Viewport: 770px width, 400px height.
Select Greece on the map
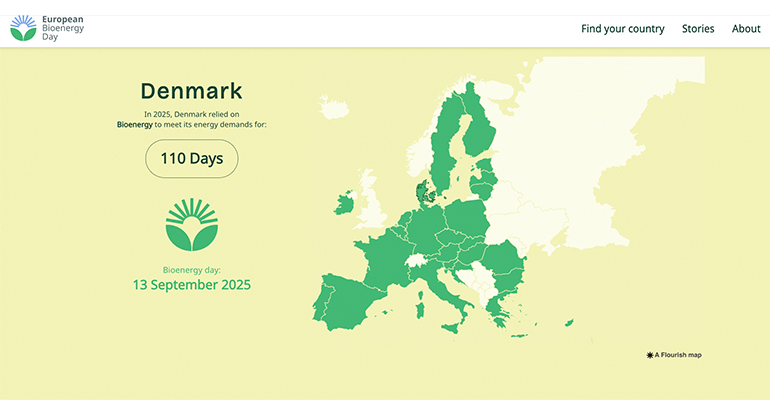(497, 312)
